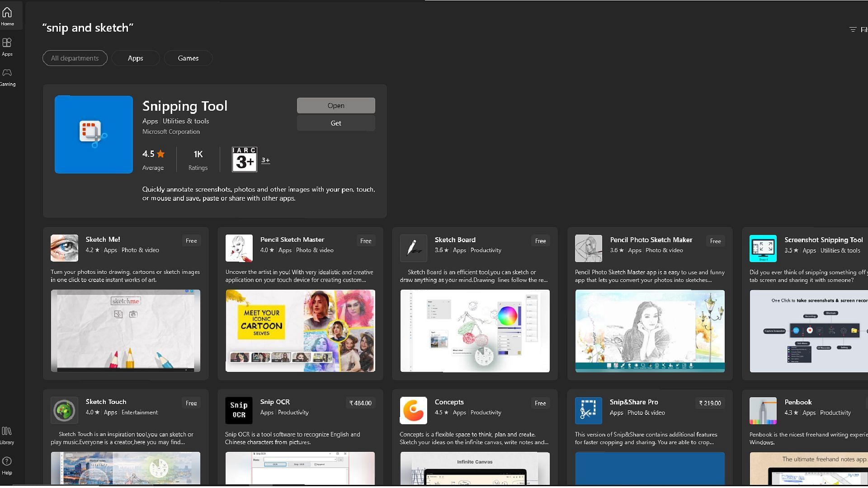The image size is (868, 488).
Task: Open the Pencil Sketch Master screenshot thumbnail
Action: pos(300,331)
